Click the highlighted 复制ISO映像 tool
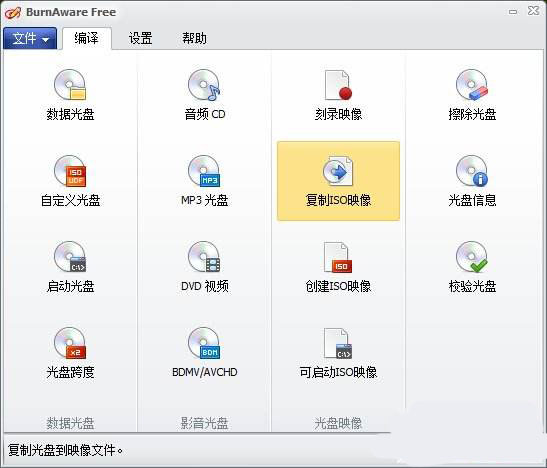 338,181
